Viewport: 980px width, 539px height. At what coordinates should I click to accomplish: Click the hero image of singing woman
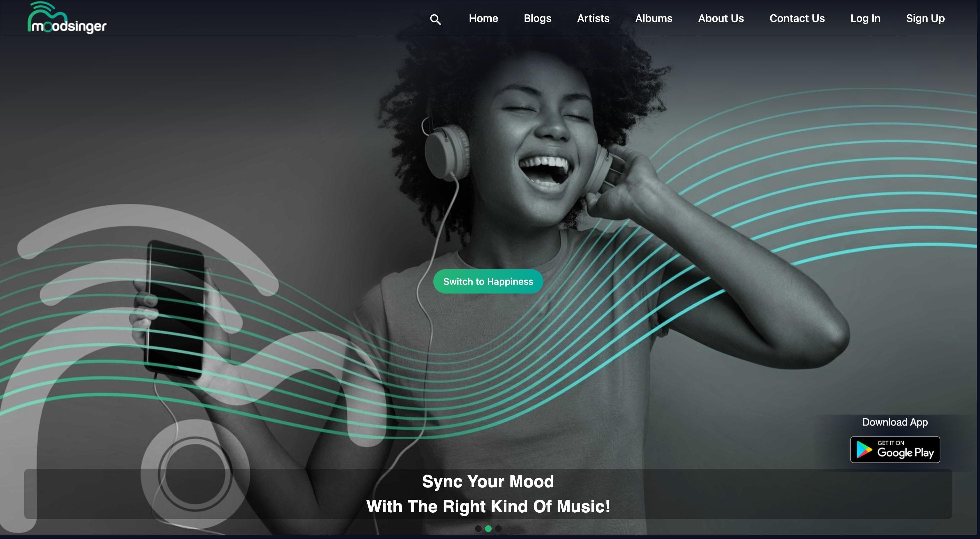(x=571, y=228)
